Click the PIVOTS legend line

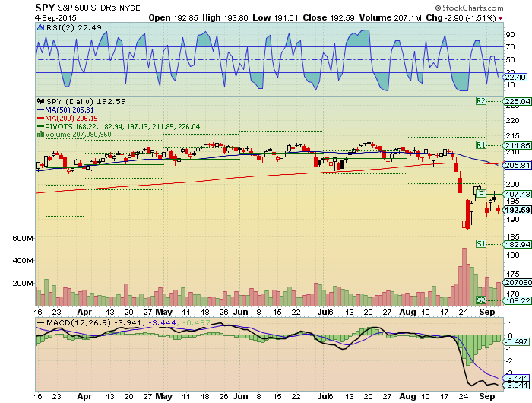(118, 127)
